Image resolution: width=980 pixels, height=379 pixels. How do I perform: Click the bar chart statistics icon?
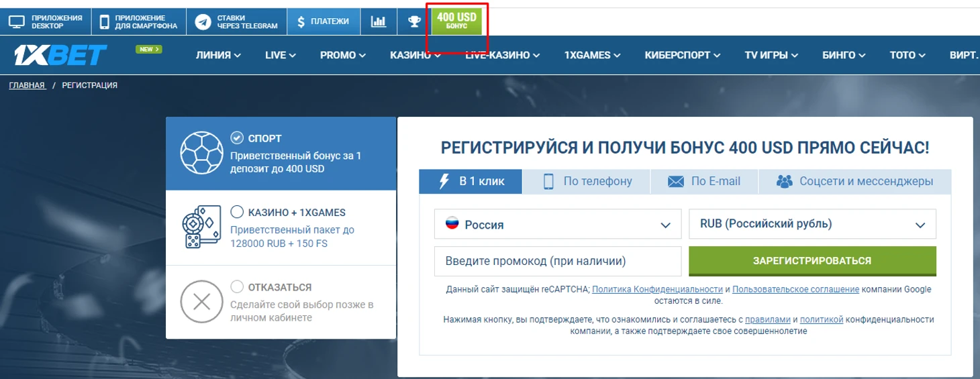(x=379, y=21)
